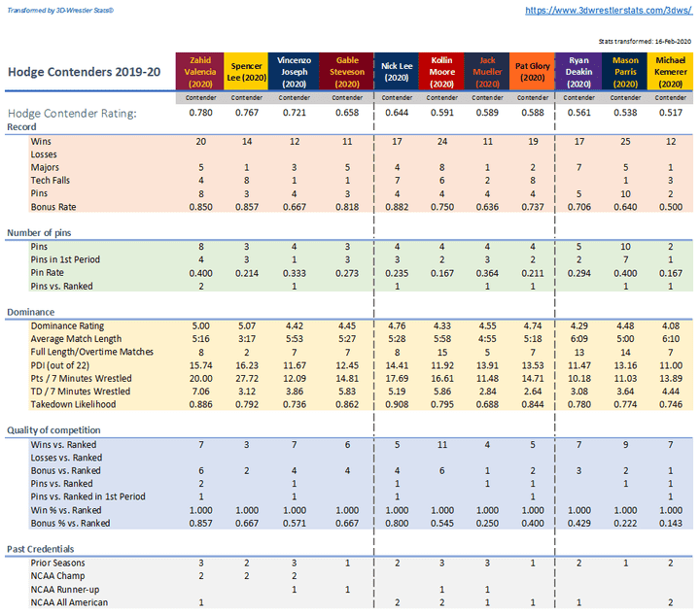This screenshot has height=615, width=700.
Task: Click the Stats transformed date text
Action: tap(645, 42)
